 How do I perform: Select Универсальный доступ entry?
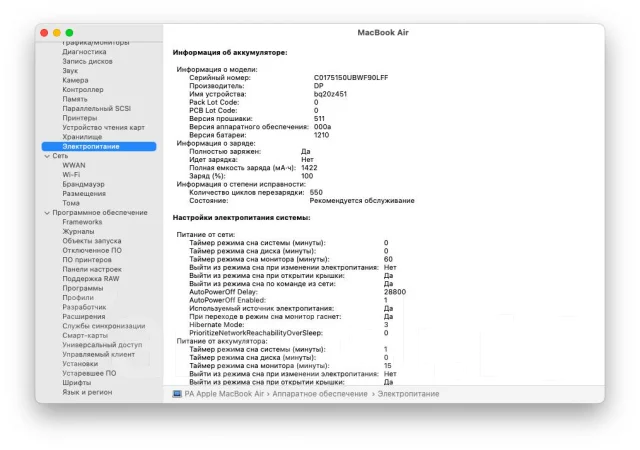pyautogui.click(x=102, y=345)
